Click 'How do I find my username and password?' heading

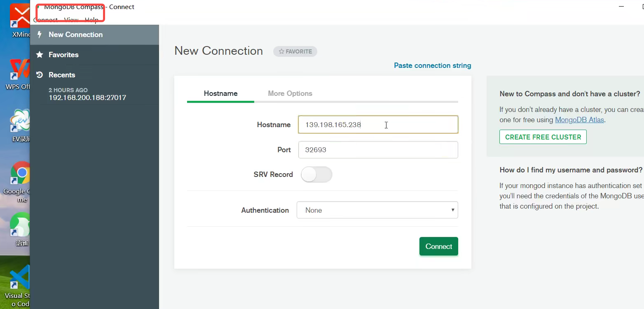(x=571, y=170)
